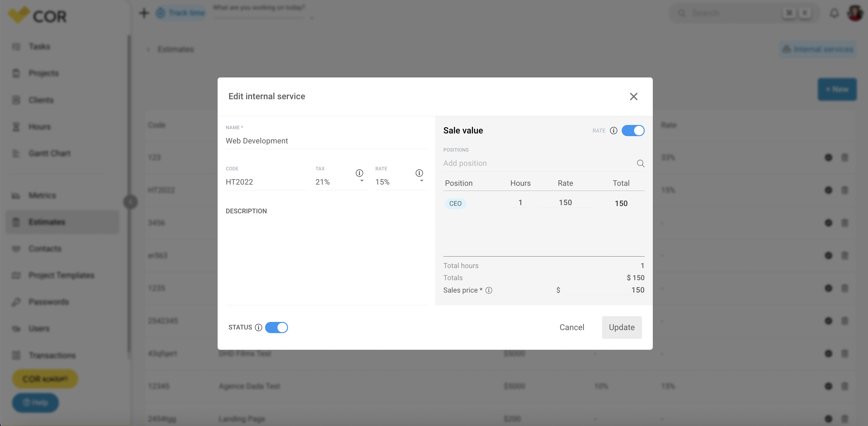Click the Help button
This screenshot has width=868, height=426.
tap(35, 402)
